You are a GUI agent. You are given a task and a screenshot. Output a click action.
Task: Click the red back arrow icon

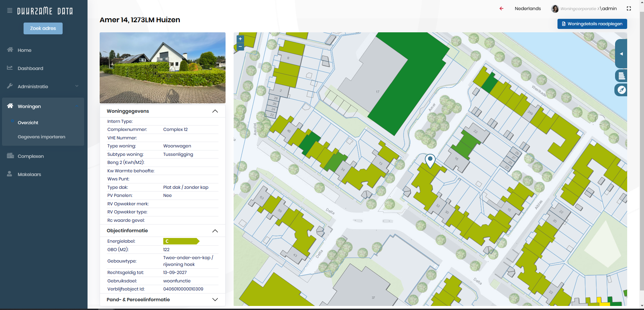pos(501,8)
